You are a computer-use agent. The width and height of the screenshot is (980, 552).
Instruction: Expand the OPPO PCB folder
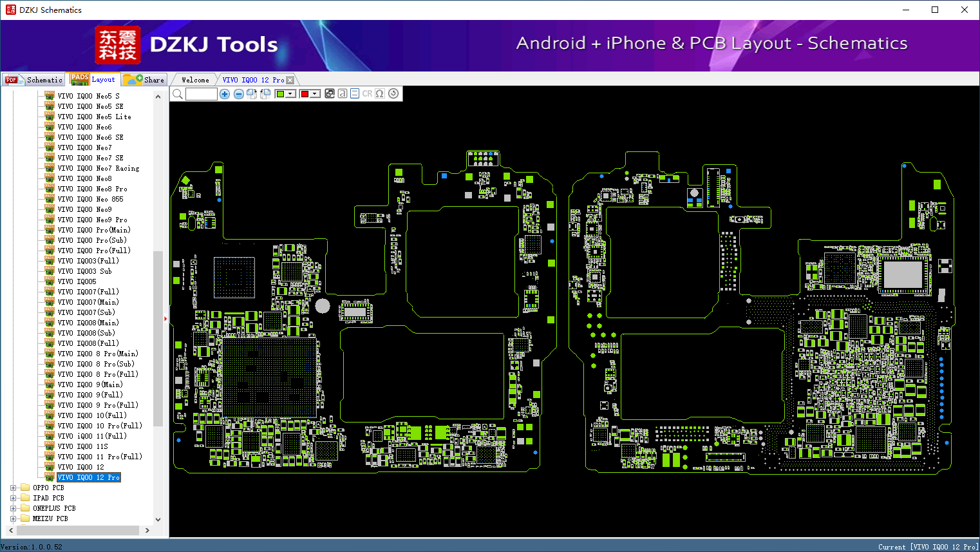pos(13,488)
